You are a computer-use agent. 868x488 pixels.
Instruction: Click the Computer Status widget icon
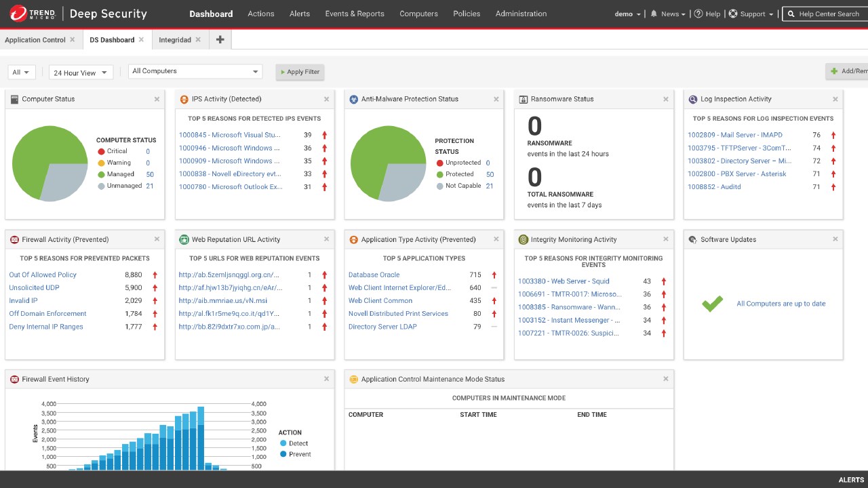(x=14, y=99)
